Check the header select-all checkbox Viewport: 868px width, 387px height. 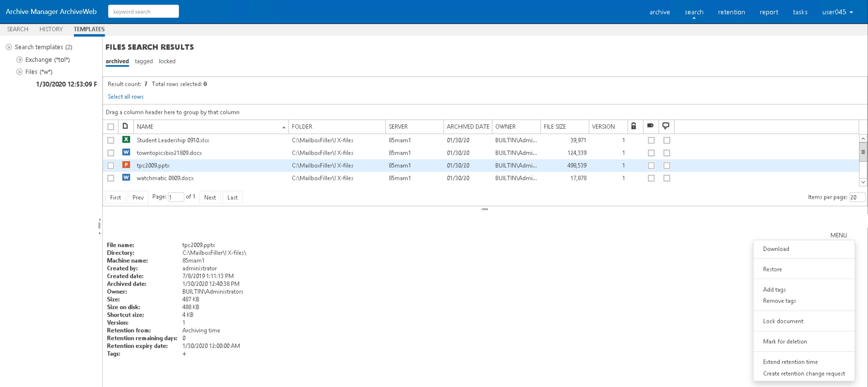(111, 127)
